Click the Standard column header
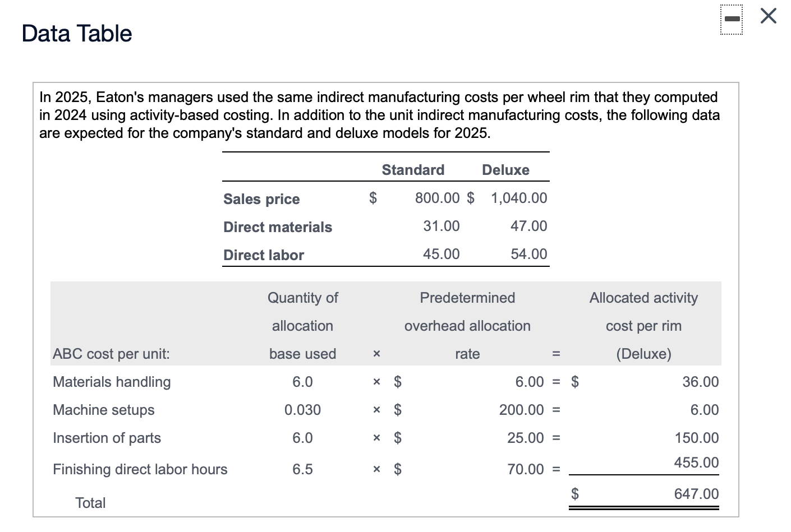 click(x=413, y=169)
